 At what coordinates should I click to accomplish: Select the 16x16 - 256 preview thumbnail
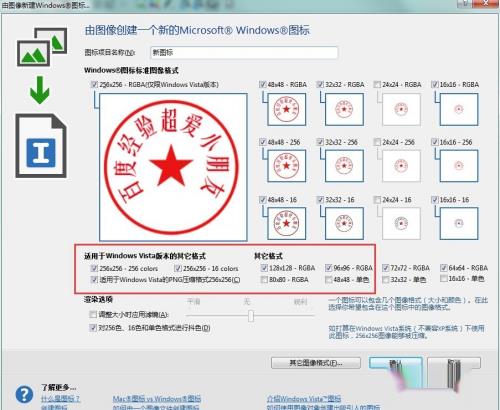(459, 166)
